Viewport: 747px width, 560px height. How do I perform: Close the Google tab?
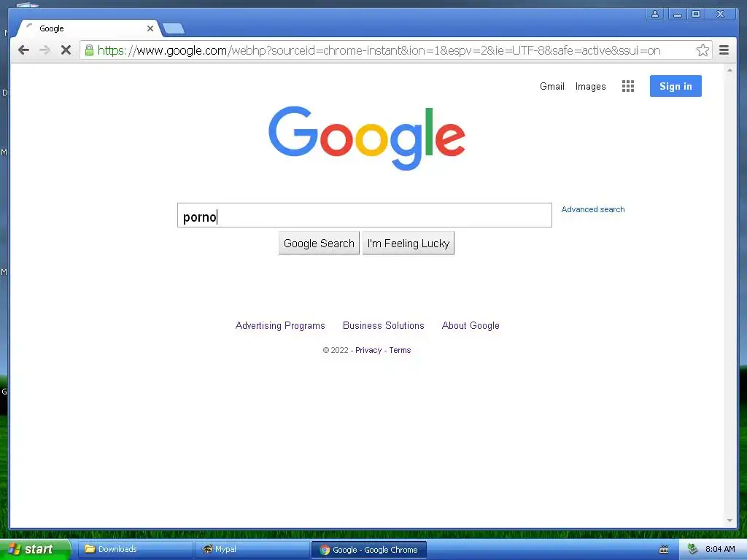[x=150, y=28]
